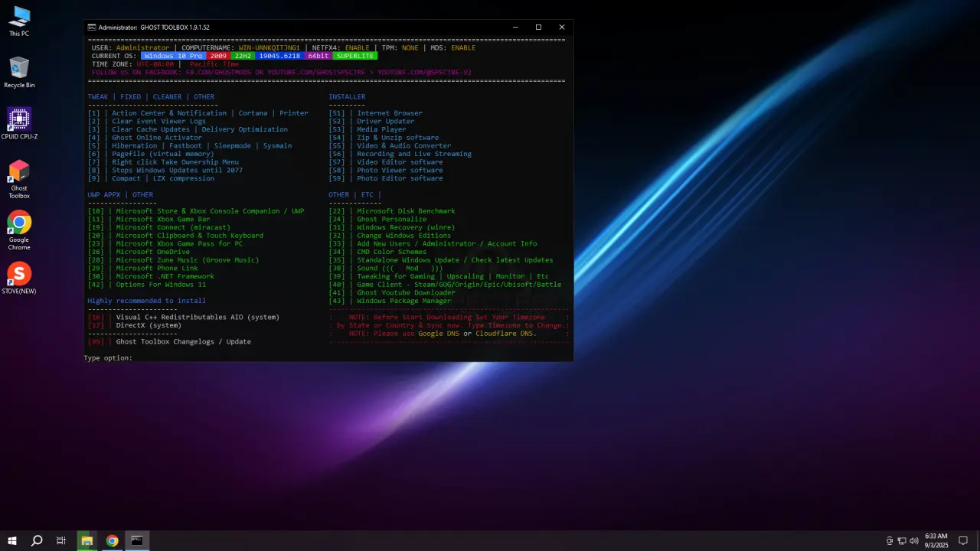
Task: Close the Ghost Toolbox window
Action: (562, 28)
